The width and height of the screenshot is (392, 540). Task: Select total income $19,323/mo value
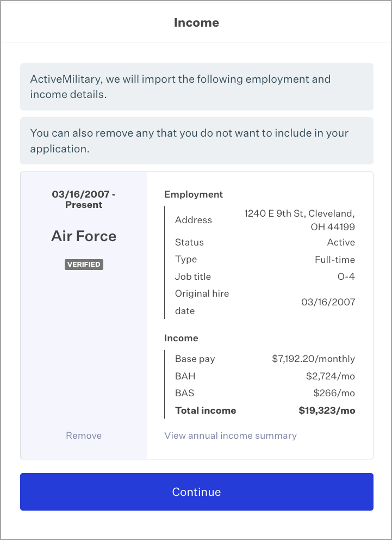tap(327, 410)
